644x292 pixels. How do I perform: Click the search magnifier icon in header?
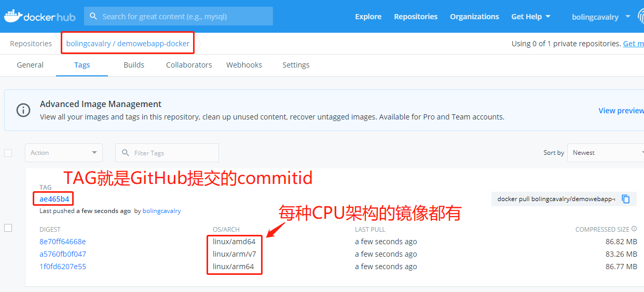(93, 16)
